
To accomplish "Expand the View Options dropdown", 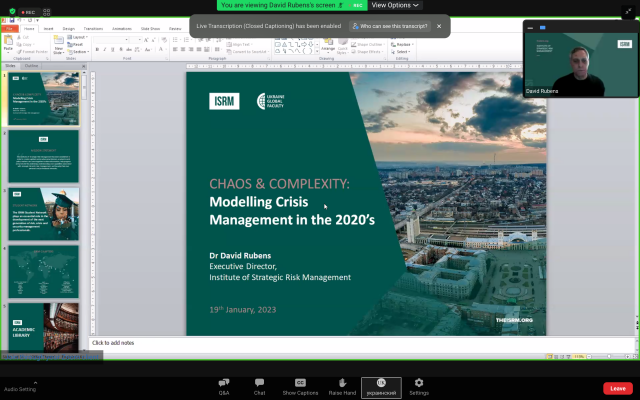I will [x=396, y=5].
